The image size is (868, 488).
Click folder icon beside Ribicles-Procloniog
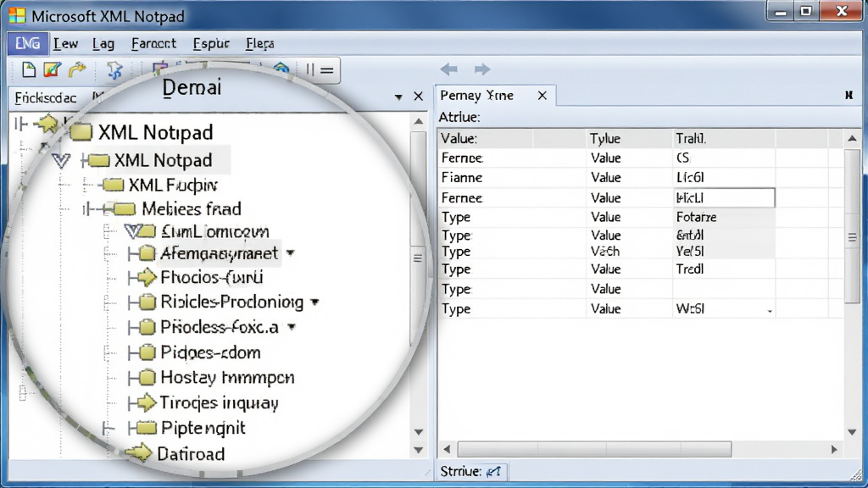147,302
